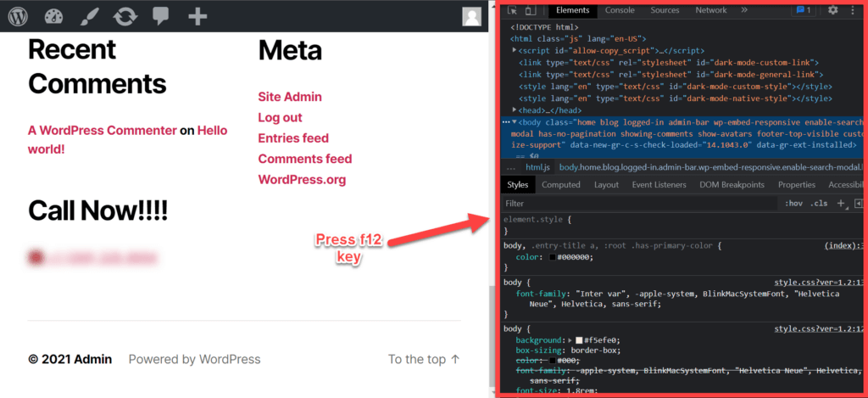Toggle the :hov element state panel
Viewport: 868px width, 398px height.
coord(793,204)
